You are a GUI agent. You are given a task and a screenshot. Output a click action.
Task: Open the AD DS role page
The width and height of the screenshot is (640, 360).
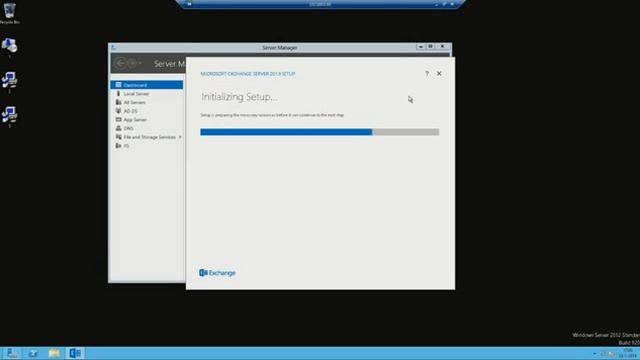(147, 111)
